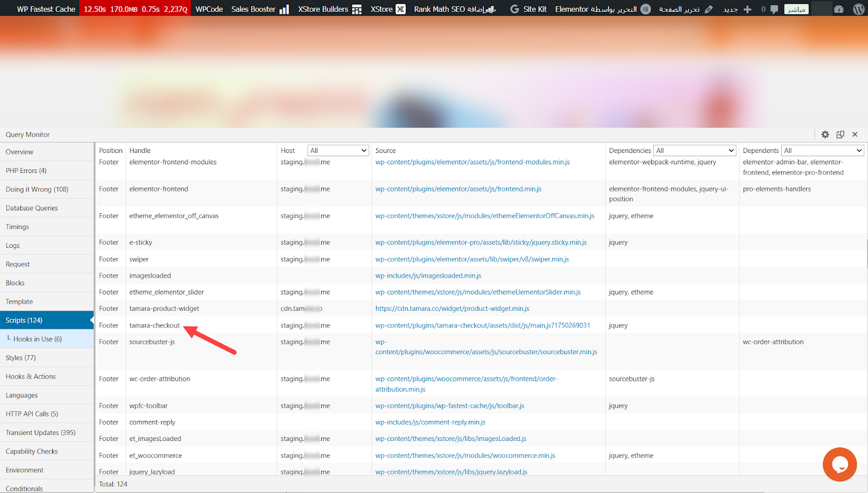Click the comments bubble icon in admin bar
Image resolution: width=868 pixels, height=493 pixels.
click(x=774, y=9)
